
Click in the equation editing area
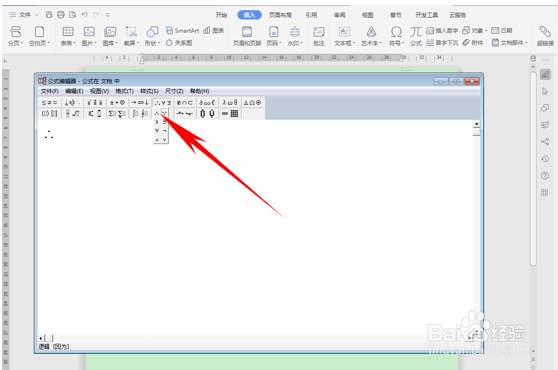[x=255, y=228]
